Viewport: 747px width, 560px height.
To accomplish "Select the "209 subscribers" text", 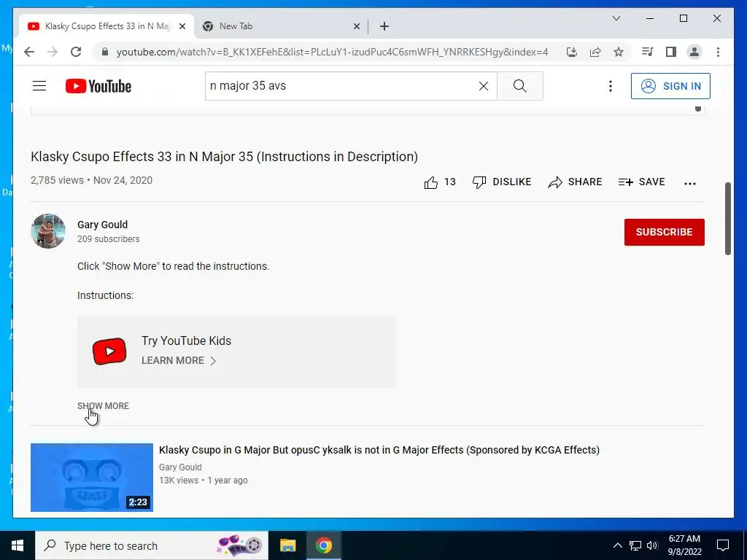I will pyautogui.click(x=108, y=239).
